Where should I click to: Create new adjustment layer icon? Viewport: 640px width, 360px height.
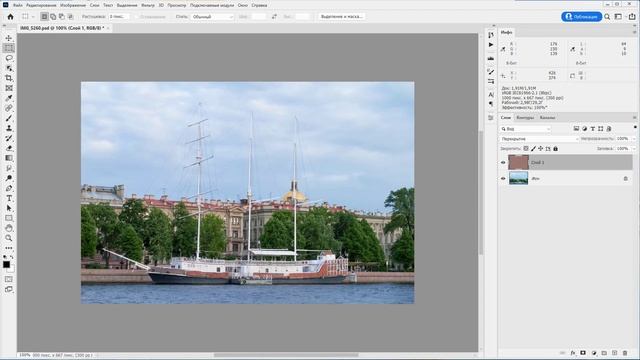pos(594,353)
